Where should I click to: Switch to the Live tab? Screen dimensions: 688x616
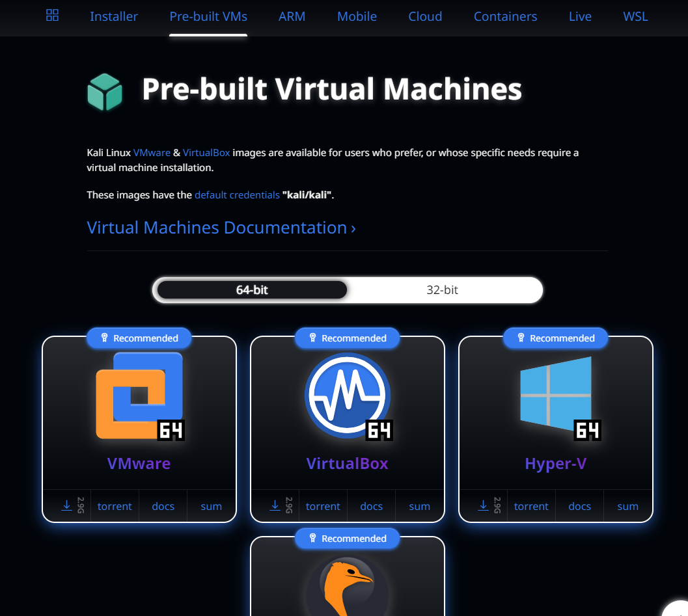[580, 17]
